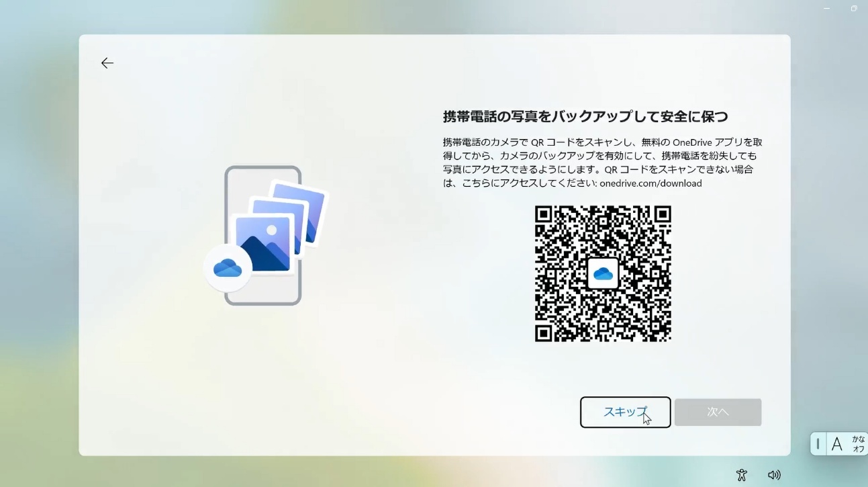Click the IME input mode A indicator
868x487 pixels.
point(836,444)
